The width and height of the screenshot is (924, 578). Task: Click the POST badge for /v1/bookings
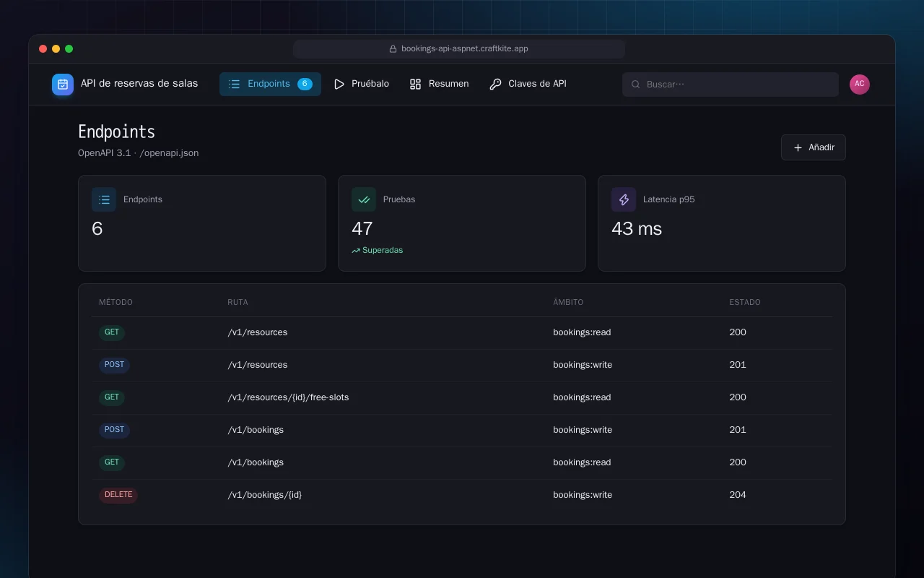point(114,431)
